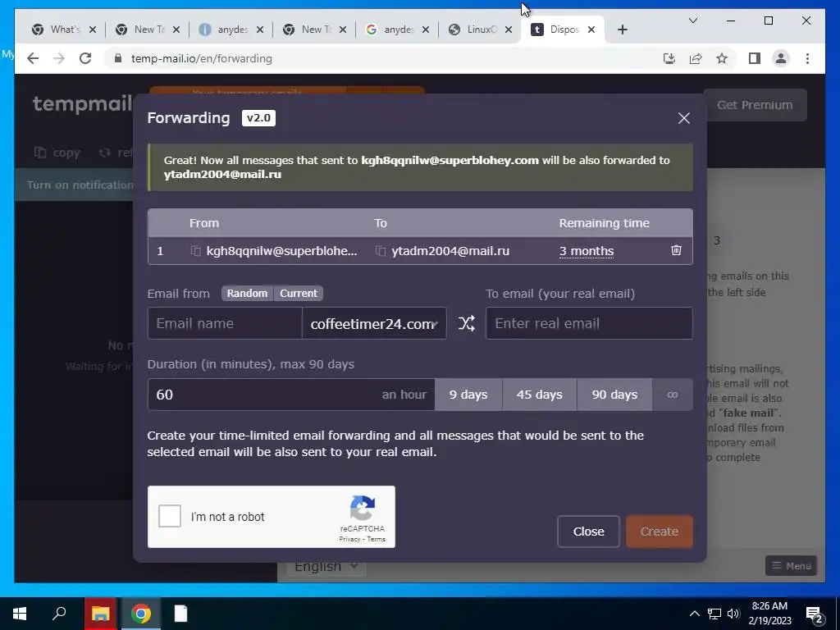Copy the to address ytadm2004@mail.ru

click(x=381, y=251)
